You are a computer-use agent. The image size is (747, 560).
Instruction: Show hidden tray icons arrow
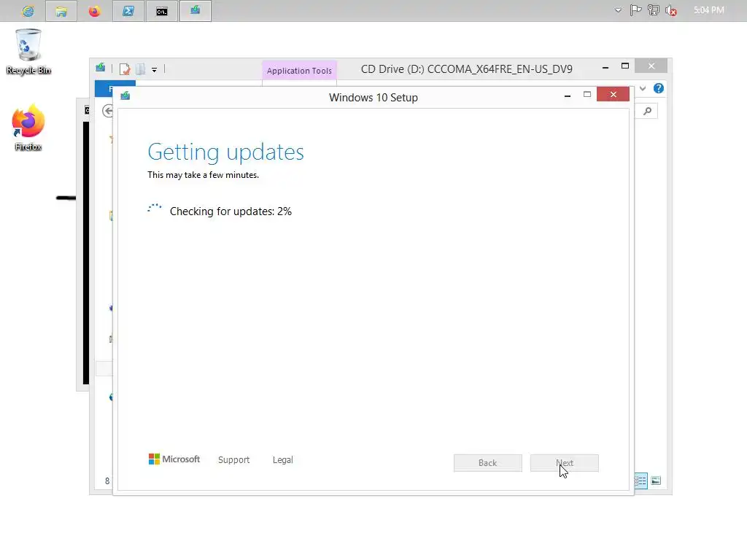(x=618, y=10)
